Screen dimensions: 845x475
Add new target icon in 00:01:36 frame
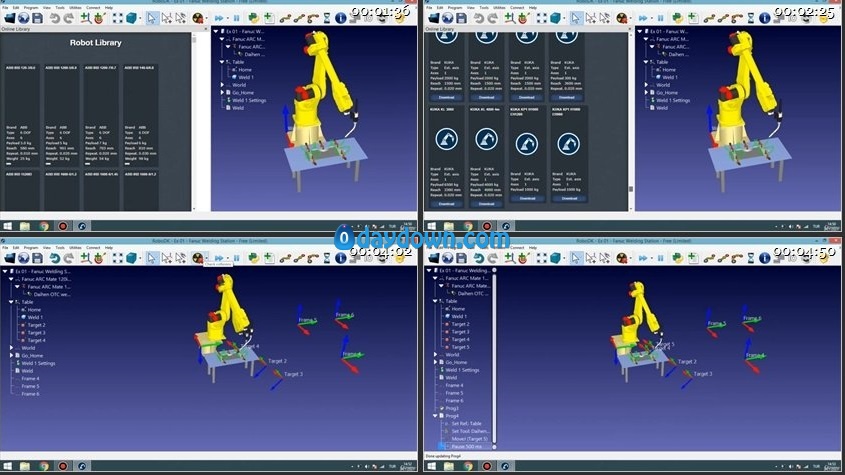99,18
